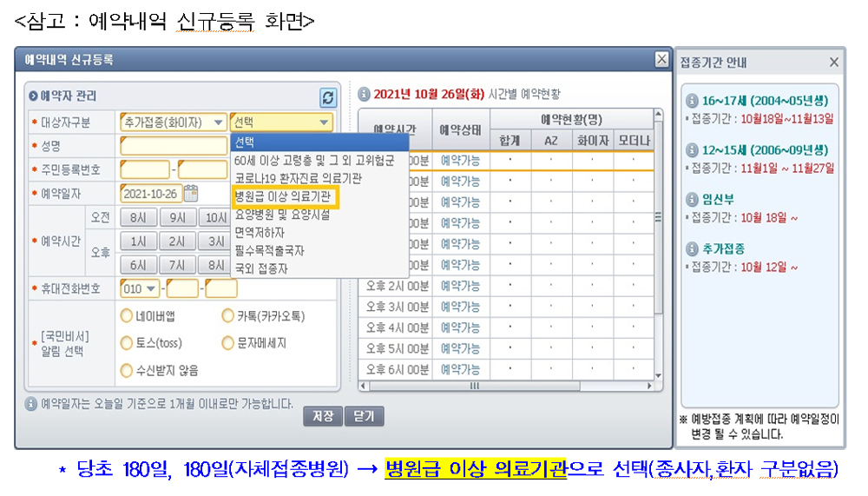The width and height of the screenshot is (868, 496).
Task: Pick the 오후 8시 time button
Action: click(x=214, y=266)
